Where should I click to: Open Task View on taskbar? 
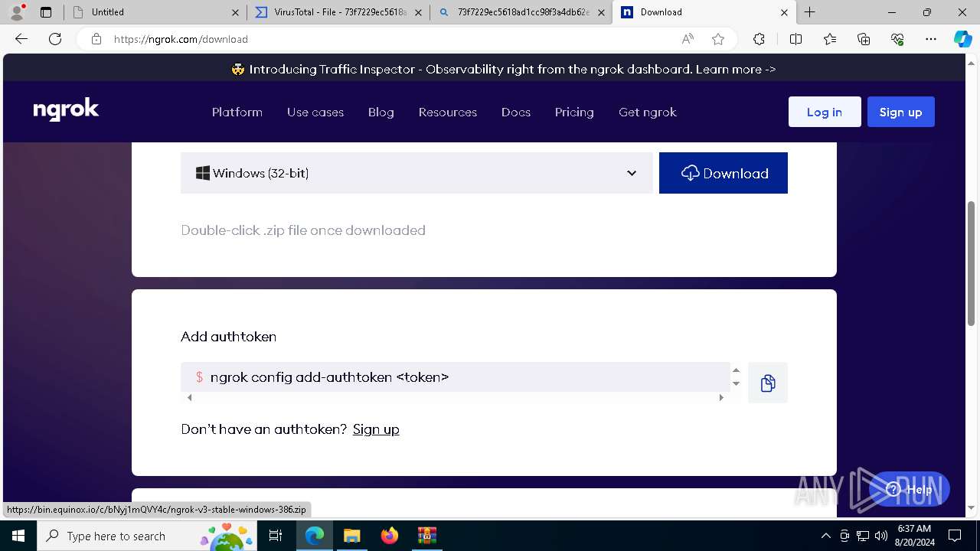tap(276, 536)
